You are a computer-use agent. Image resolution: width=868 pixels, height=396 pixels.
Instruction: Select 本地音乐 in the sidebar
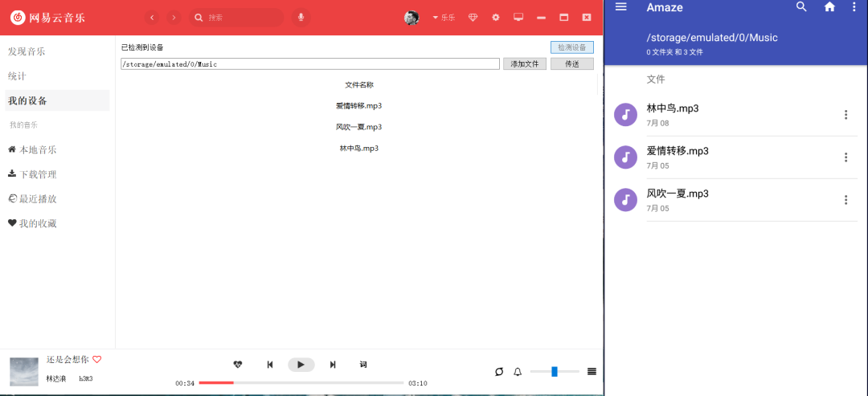tap(32, 150)
